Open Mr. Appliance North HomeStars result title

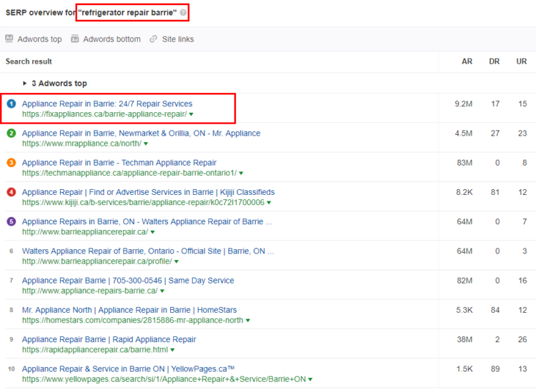pos(129,310)
